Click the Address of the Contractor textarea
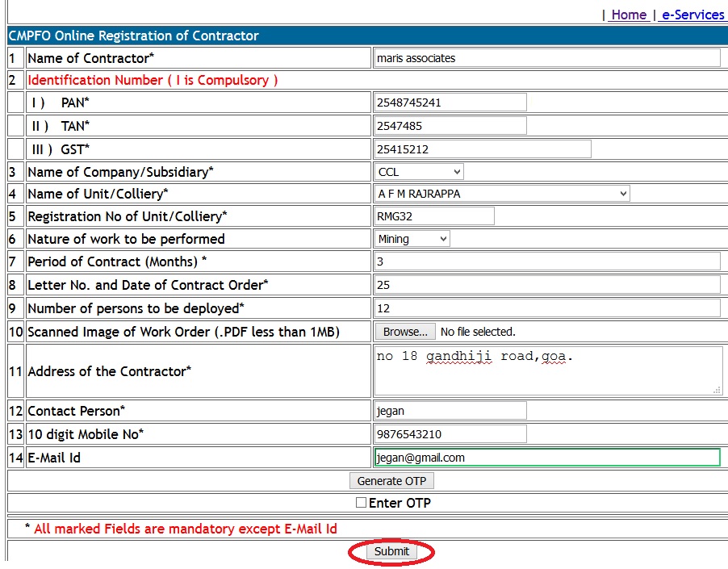 (547, 370)
